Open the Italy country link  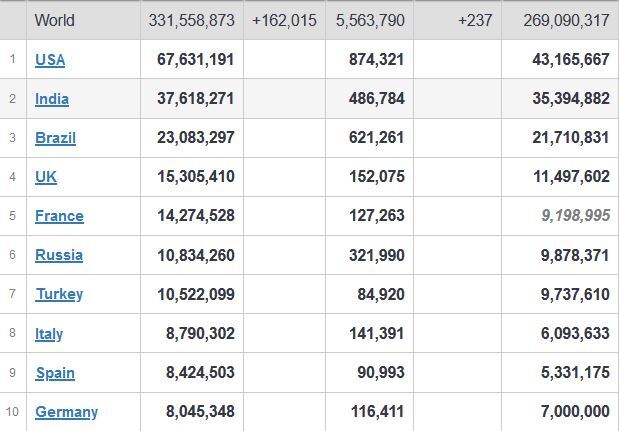pos(49,334)
